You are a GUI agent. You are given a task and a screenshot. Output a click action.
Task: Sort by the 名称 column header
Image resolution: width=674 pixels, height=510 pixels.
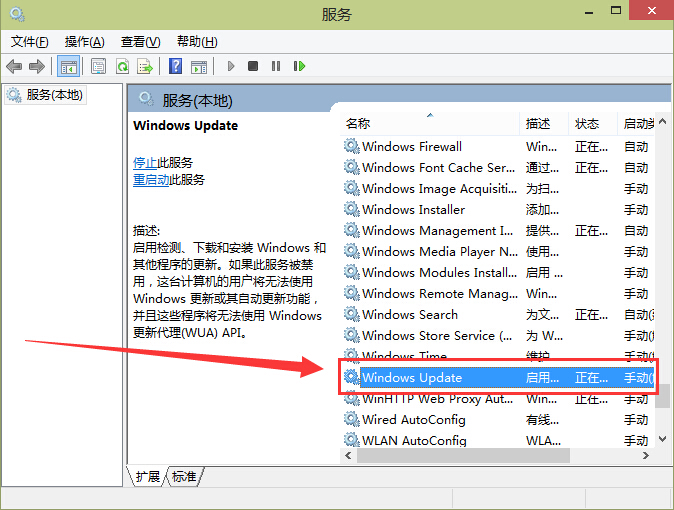tap(358, 123)
